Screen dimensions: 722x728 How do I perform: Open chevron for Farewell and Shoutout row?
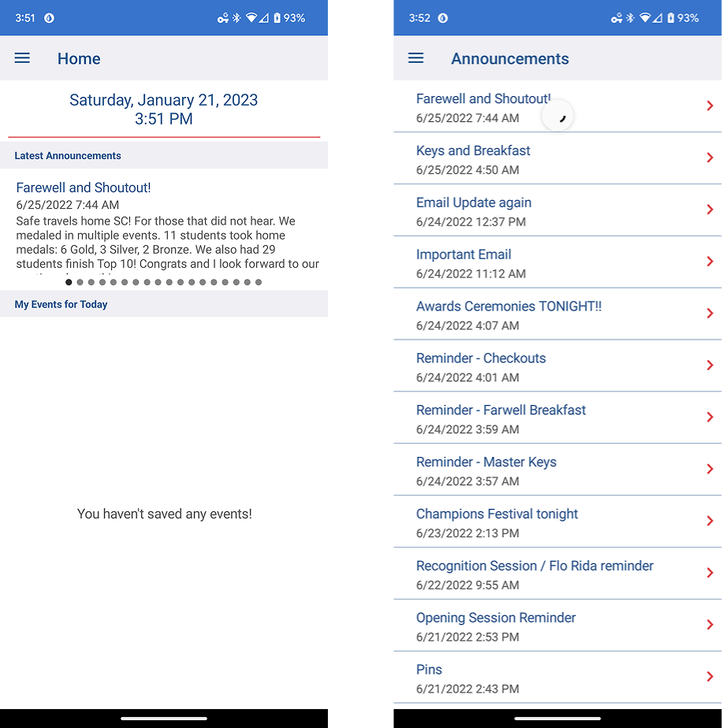(x=709, y=106)
